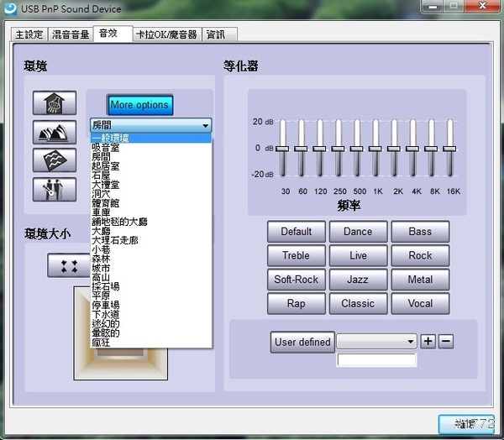Click the plus icon to add preset
504x440 pixels.
428,342
